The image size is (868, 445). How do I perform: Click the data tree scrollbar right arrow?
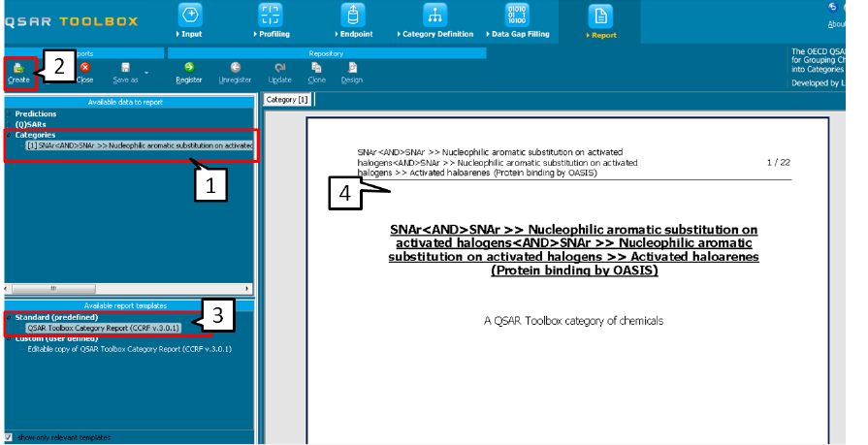[x=247, y=288]
